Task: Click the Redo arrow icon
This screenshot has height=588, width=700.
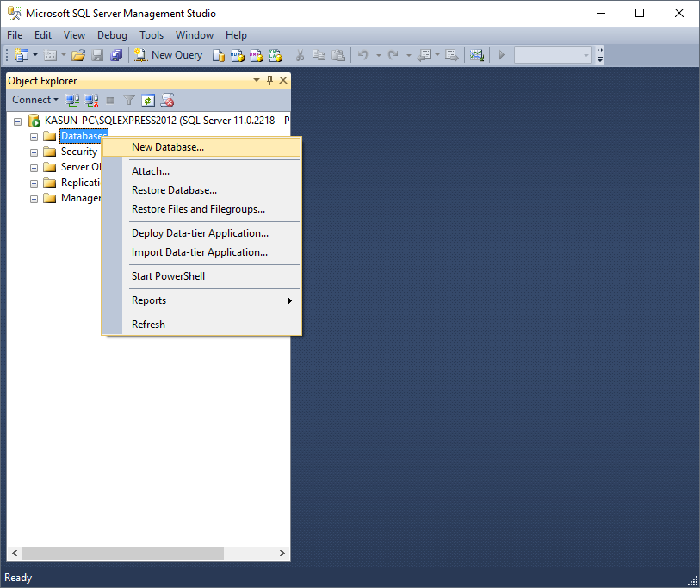Action: 393,55
